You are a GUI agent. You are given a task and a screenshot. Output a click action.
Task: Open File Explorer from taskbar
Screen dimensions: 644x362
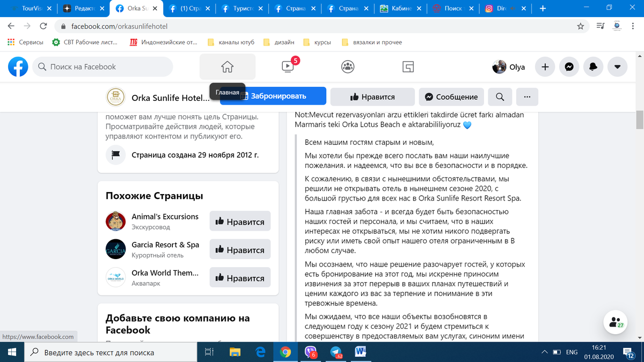tap(235, 352)
